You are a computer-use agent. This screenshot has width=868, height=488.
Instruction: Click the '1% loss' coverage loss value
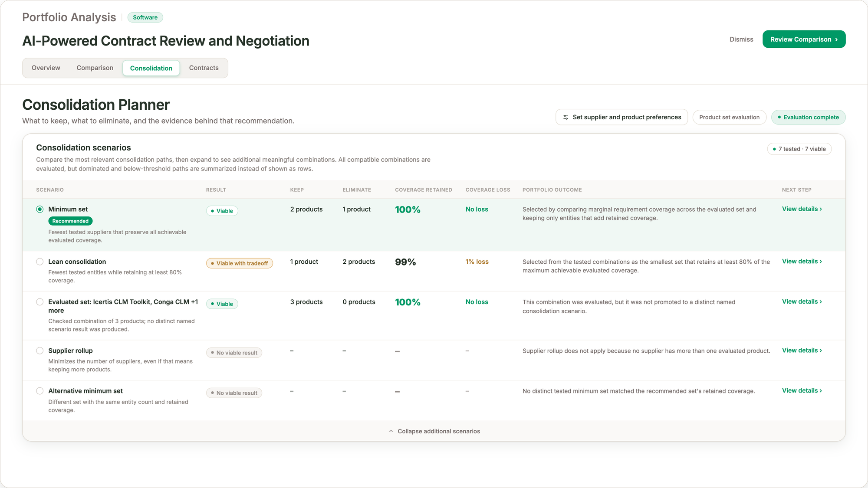(x=477, y=262)
